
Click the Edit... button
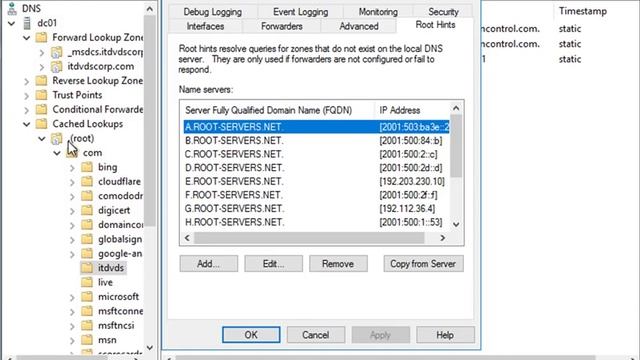tap(273, 264)
